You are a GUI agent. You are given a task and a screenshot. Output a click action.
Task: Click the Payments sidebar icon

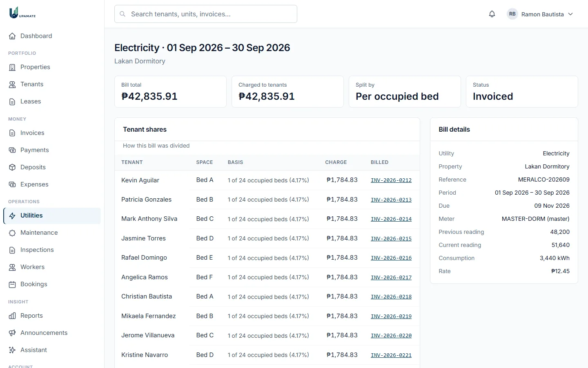(x=12, y=150)
